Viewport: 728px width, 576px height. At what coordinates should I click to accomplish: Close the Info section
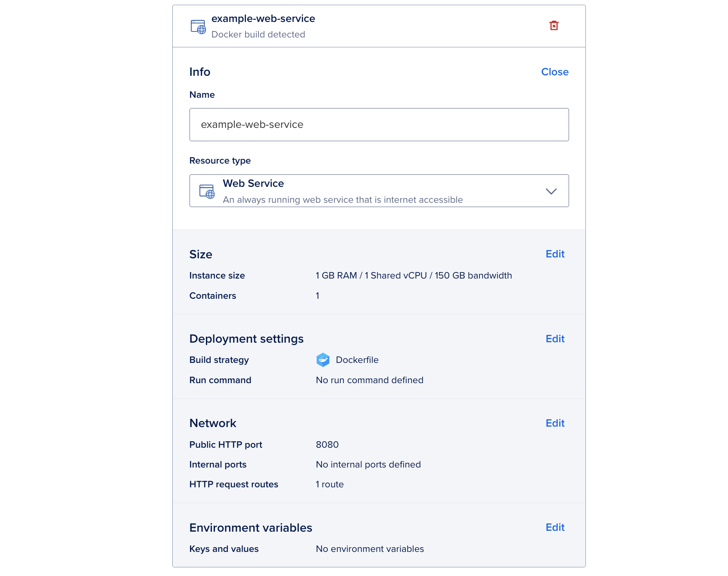pyautogui.click(x=555, y=72)
